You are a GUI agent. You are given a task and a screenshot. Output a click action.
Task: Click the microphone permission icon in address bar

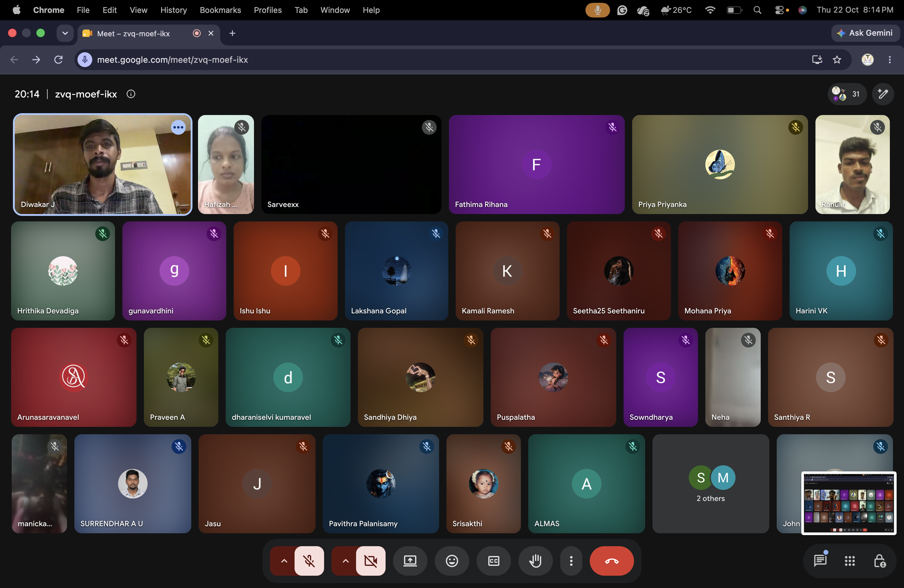pyautogui.click(x=85, y=60)
